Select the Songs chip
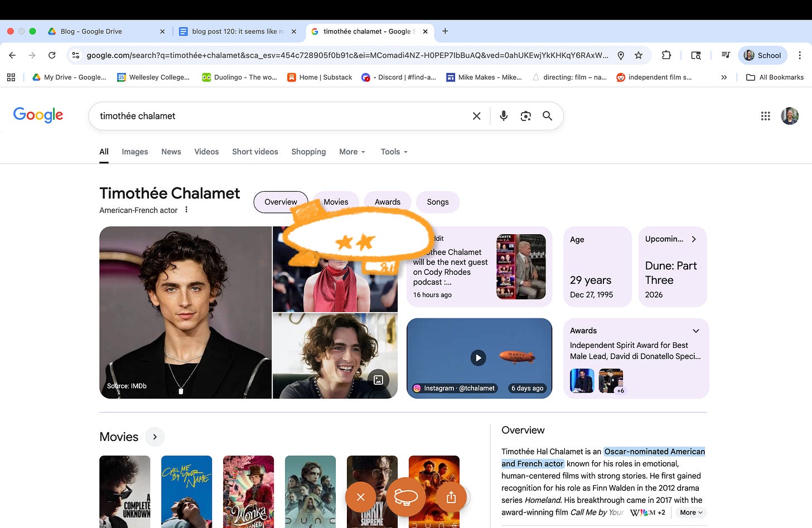The height and width of the screenshot is (528, 812). point(438,202)
